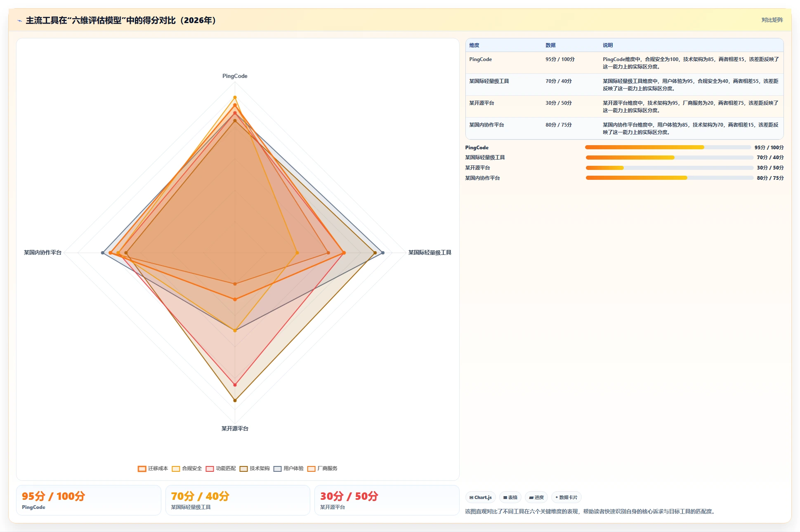Click the 某国内协作平台 row description text

(x=691, y=129)
